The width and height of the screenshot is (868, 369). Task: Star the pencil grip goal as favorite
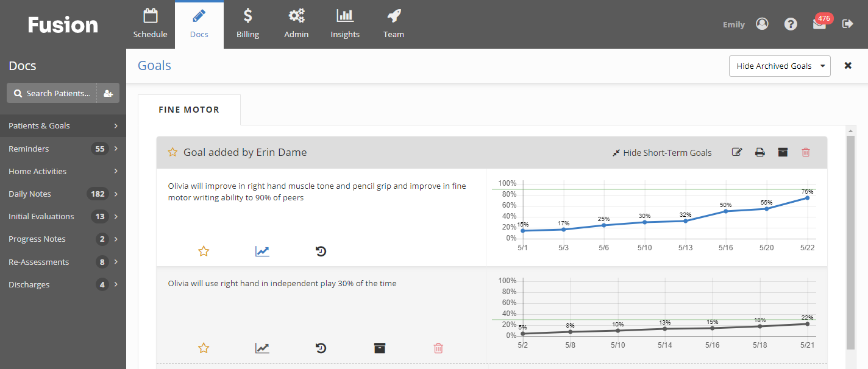(x=204, y=251)
